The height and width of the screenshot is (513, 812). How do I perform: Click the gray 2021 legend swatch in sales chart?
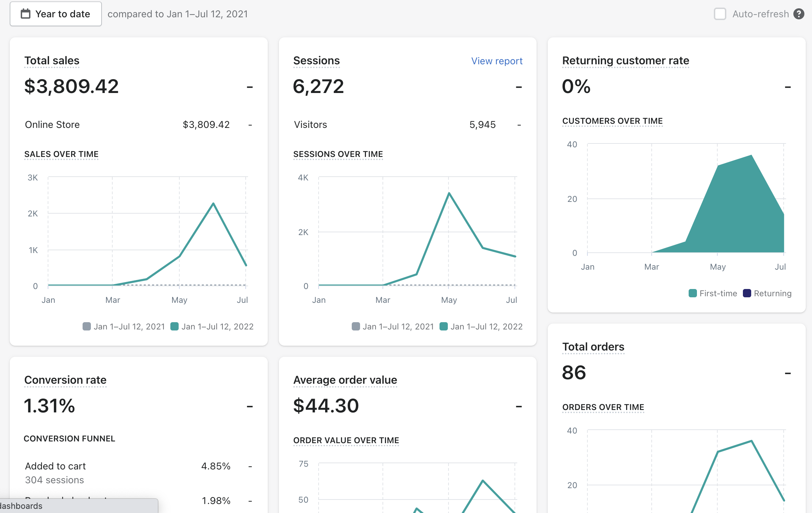pyautogui.click(x=87, y=326)
